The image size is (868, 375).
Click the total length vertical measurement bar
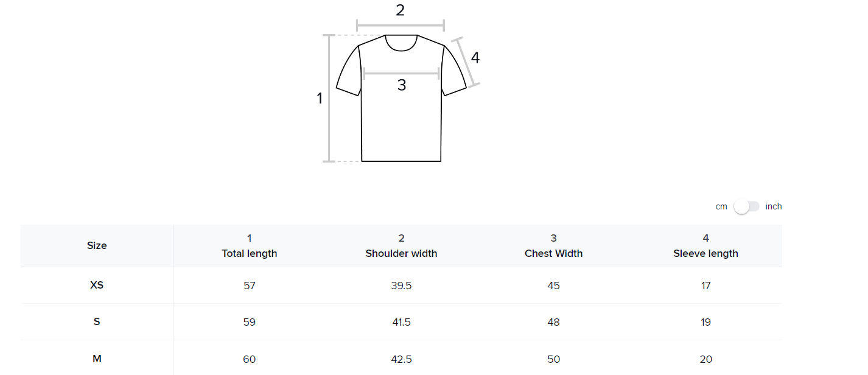(329, 98)
